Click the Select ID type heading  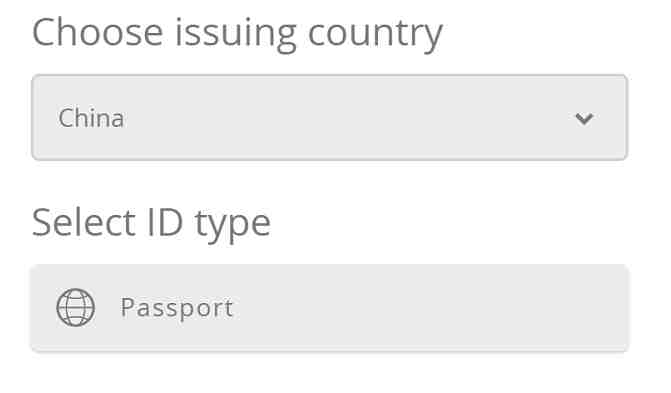pos(151,223)
